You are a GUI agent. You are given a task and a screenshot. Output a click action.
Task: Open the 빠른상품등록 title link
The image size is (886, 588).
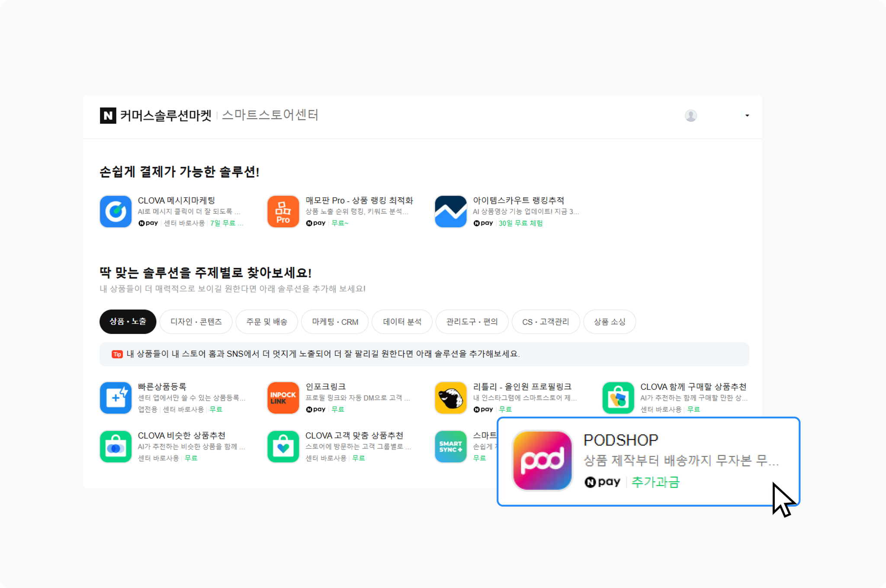[x=162, y=386]
